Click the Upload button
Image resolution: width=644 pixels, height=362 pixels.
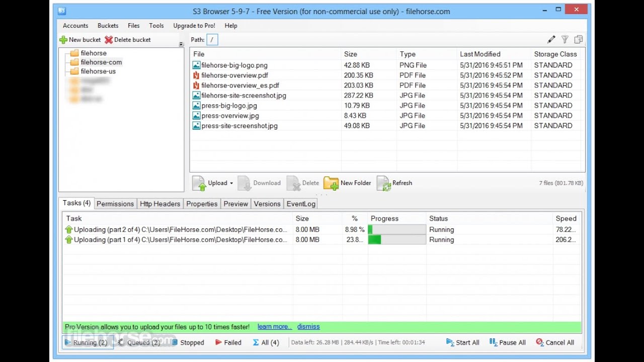tap(210, 183)
